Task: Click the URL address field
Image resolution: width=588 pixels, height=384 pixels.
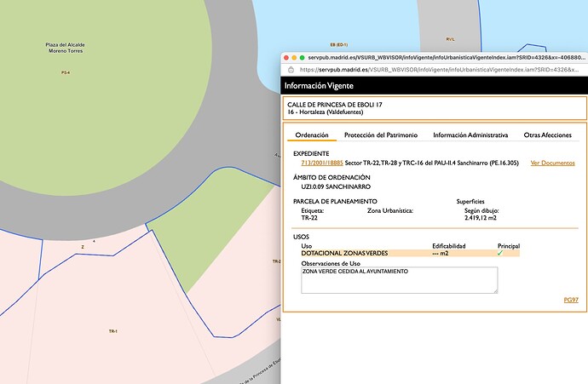Action: tap(439, 70)
